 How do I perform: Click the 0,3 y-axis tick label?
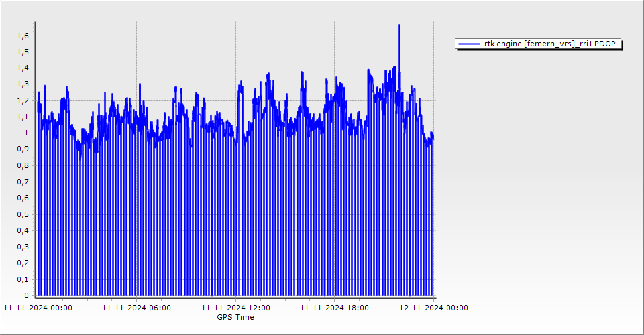click(23, 247)
